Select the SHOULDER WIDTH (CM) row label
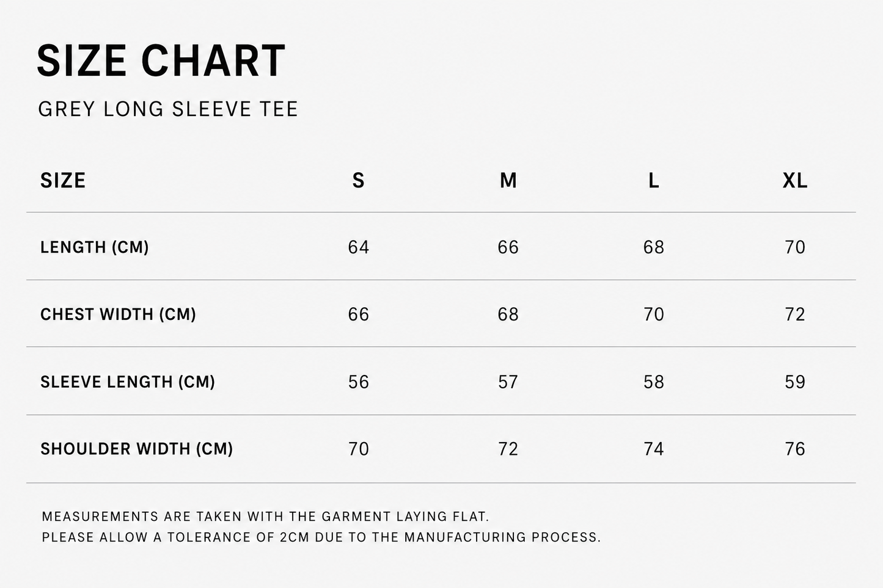Screen dimensions: 883x588 (x=137, y=449)
